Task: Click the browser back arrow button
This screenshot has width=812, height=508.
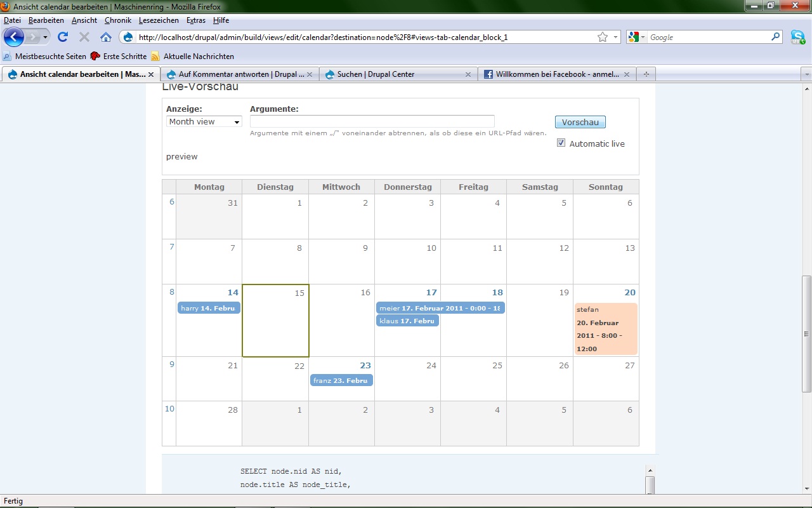Action: pos(14,37)
